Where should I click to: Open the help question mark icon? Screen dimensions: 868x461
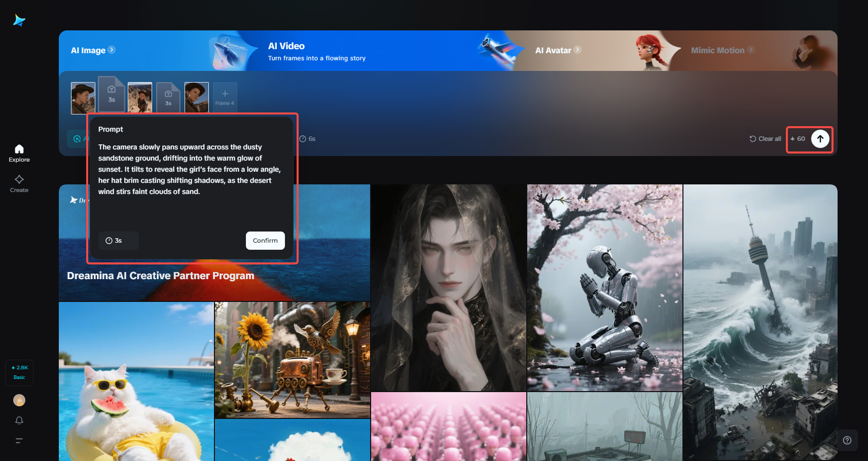coord(847,440)
